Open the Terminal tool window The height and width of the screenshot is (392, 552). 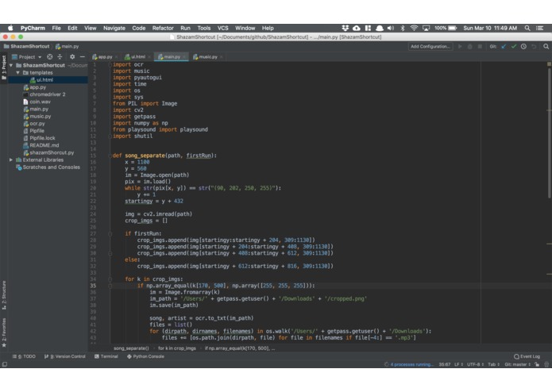point(106,356)
